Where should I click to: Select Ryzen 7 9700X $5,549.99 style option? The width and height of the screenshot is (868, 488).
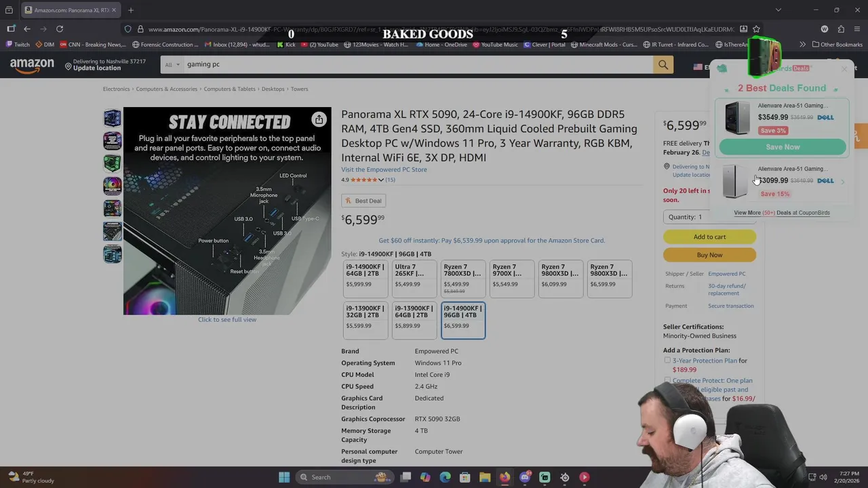512,279
